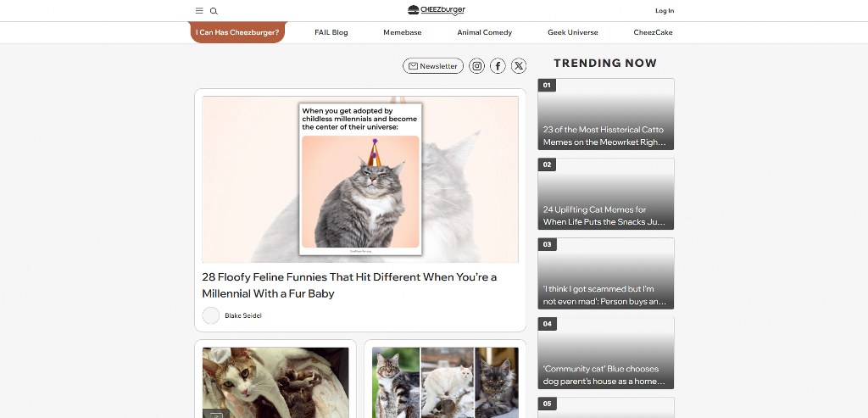
Task: Open the Instagram icon link
Action: 476,66
